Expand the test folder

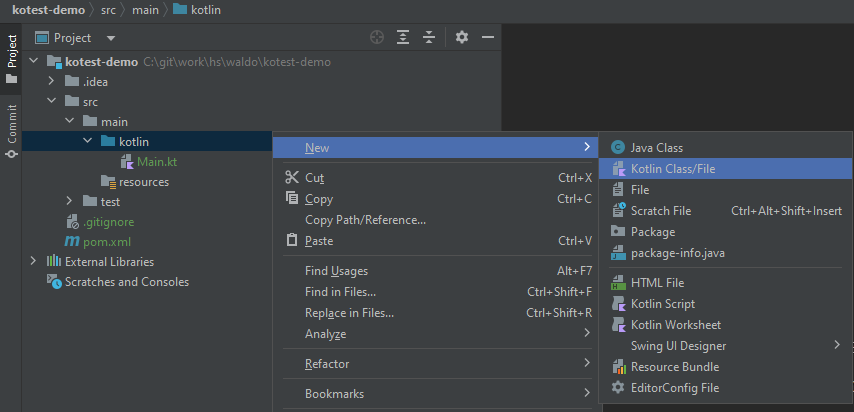coord(69,201)
